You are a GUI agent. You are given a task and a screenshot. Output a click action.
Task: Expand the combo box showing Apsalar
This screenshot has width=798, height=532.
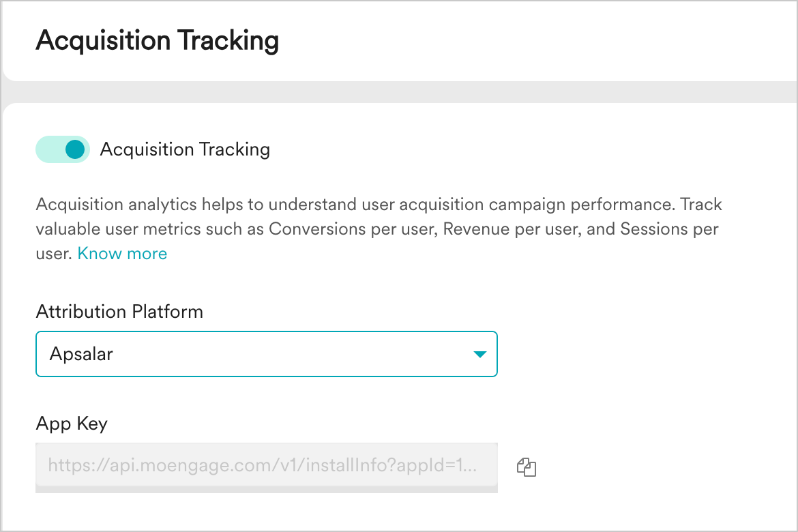pyautogui.click(x=266, y=355)
